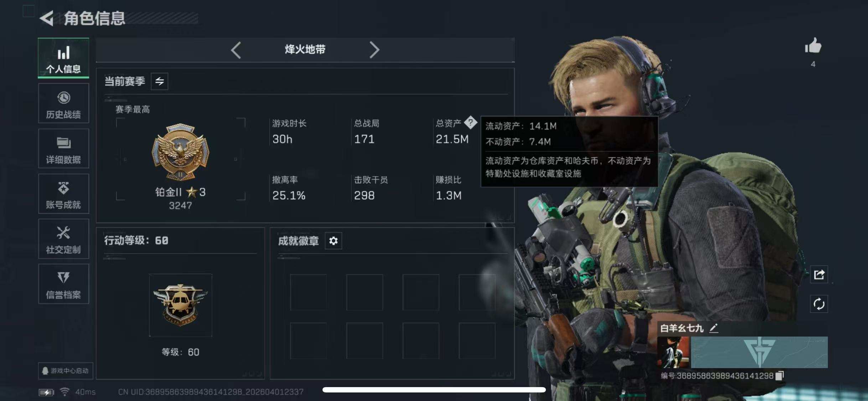Open 成就徽章 gear settings
Screen dimensions: 868x401
pyautogui.click(x=333, y=241)
